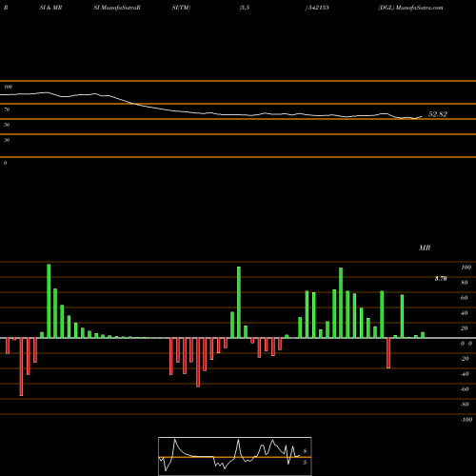The width and height of the screenshot is (476, 476).
Task: Click the RSI axis label 100
Action: coord(9,87)
